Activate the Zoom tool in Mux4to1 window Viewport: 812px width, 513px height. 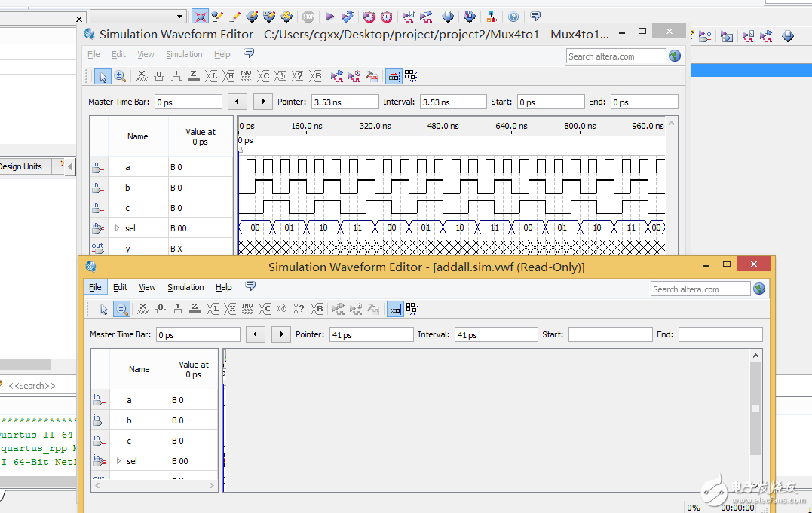[120, 76]
